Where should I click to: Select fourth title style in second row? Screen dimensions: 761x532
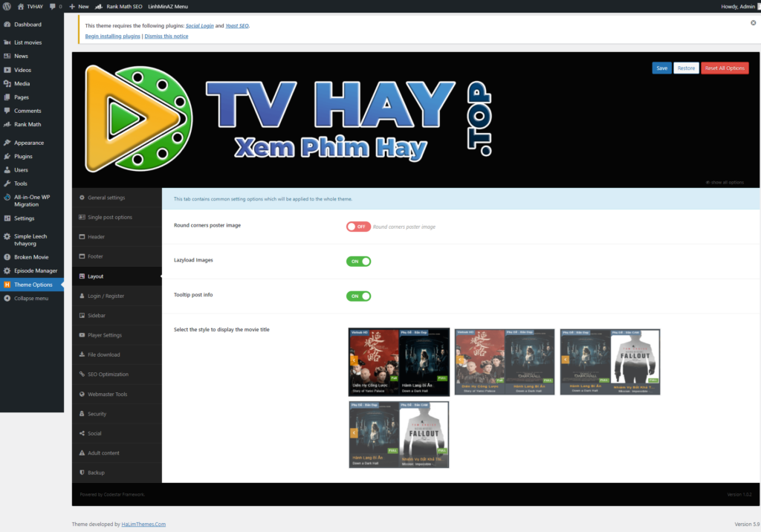click(x=399, y=435)
